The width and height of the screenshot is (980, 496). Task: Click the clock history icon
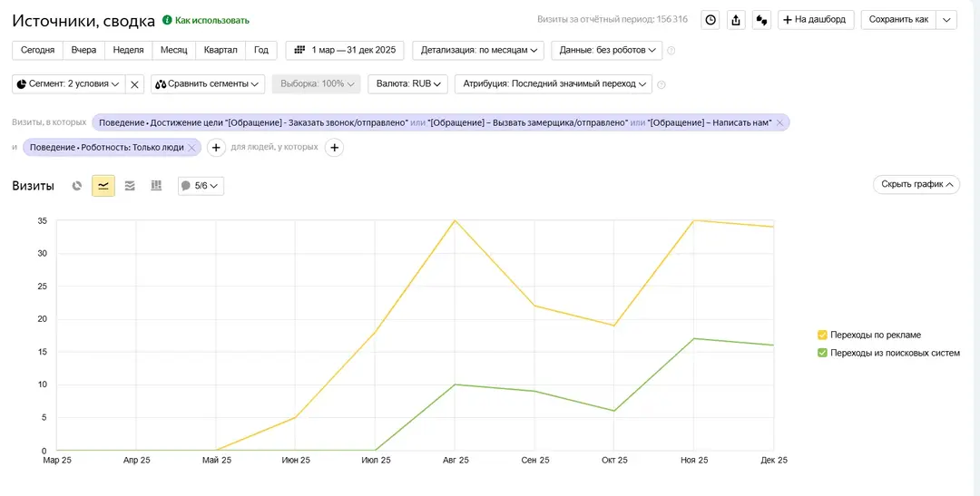710,20
